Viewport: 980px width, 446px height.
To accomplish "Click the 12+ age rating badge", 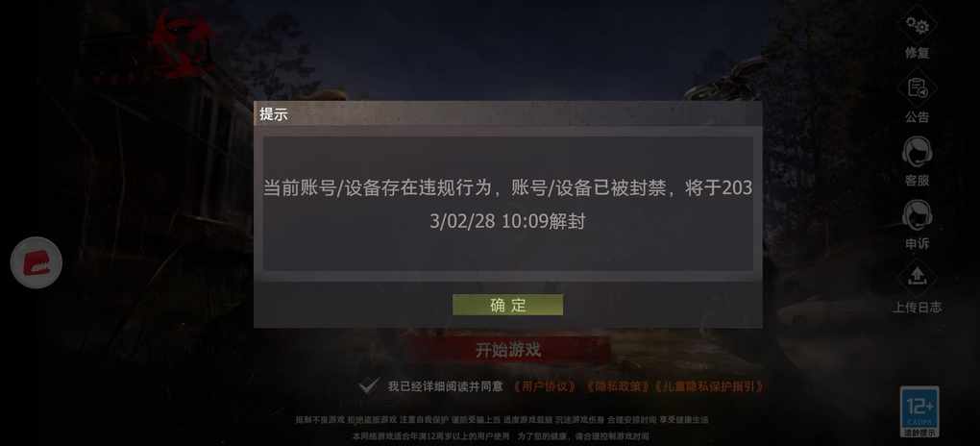I will (919, 411).
